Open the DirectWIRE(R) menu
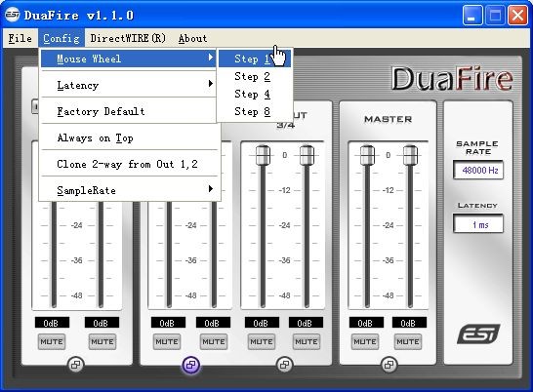 tap(128, 38)
